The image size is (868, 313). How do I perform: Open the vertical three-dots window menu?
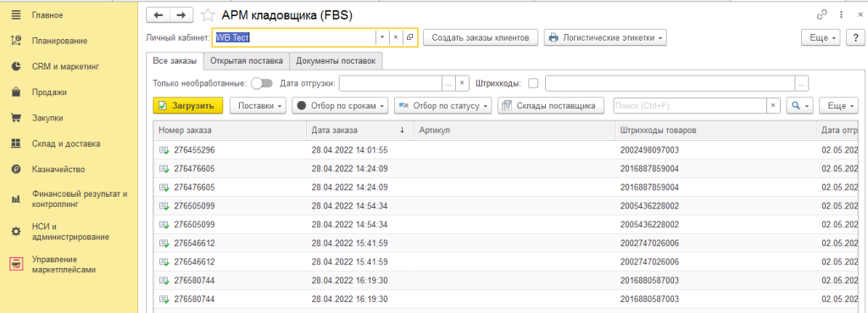tap(842, 14)
